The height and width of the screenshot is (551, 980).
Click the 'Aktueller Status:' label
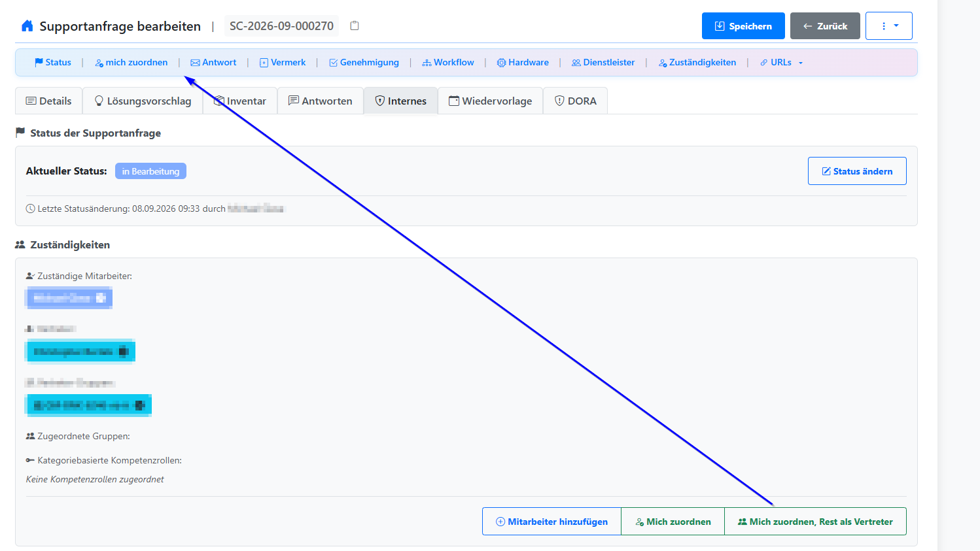tap(67, 171)
